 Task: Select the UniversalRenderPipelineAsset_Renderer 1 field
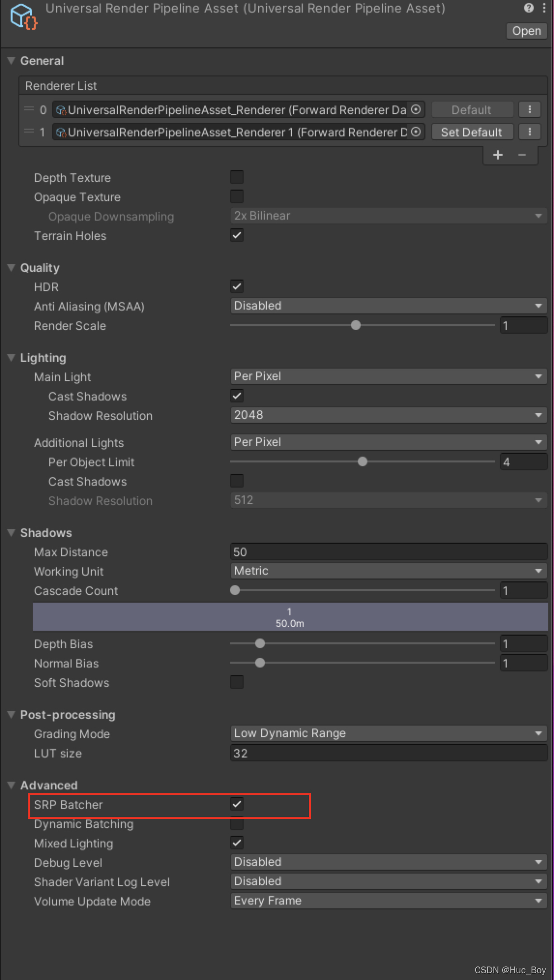tap(238, 132)
